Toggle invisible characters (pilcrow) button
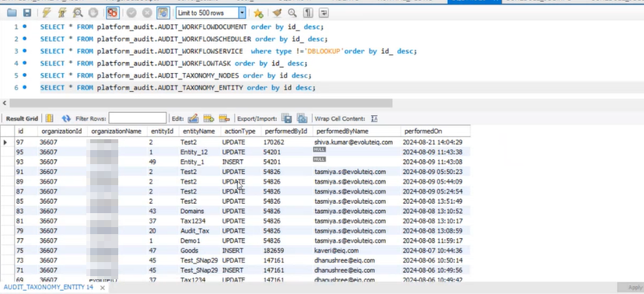The height and width of the screenshot is (294, 644). click(308, 13)
